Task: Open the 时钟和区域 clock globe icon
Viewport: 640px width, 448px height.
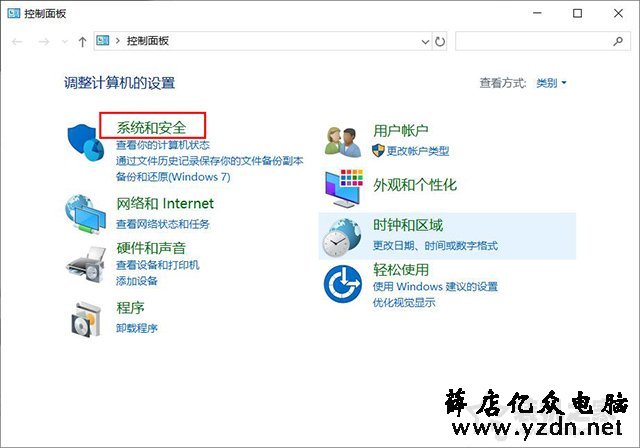Action: tap(341, 237)
